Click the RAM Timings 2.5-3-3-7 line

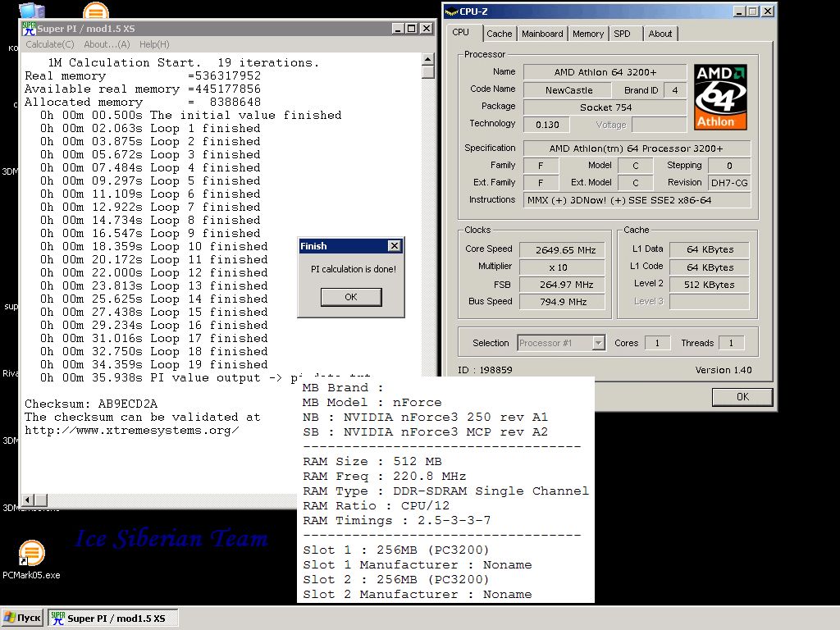[x=396, y=521]
